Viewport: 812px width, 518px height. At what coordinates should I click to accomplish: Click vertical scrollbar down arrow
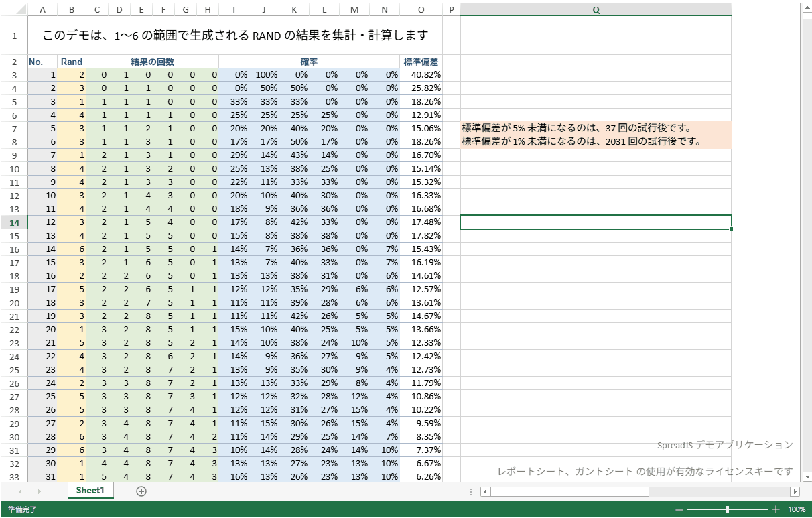(807, 476)
